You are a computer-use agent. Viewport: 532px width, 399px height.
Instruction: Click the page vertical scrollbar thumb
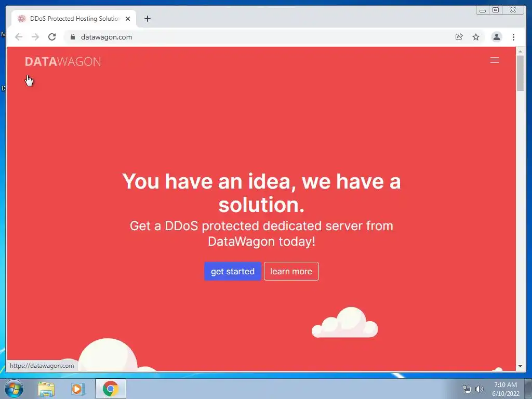(x=520, y=73)
